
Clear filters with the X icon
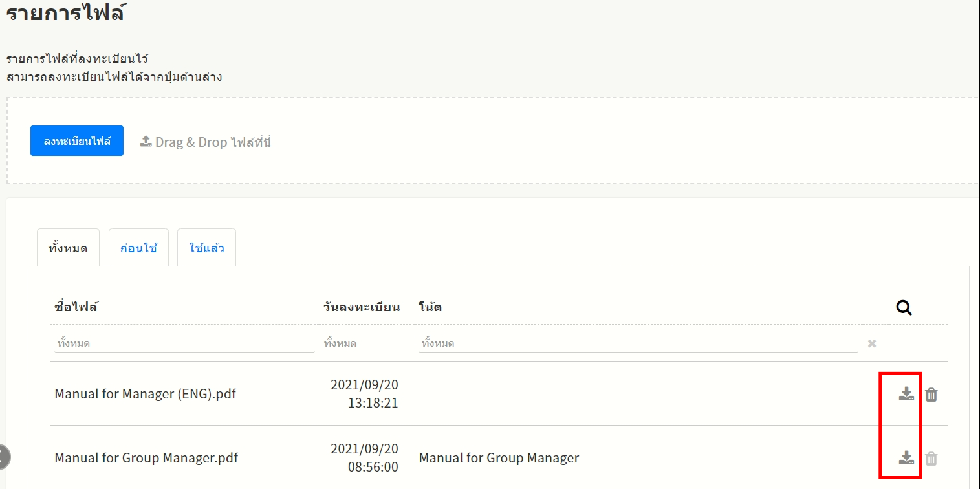point(872,343)
